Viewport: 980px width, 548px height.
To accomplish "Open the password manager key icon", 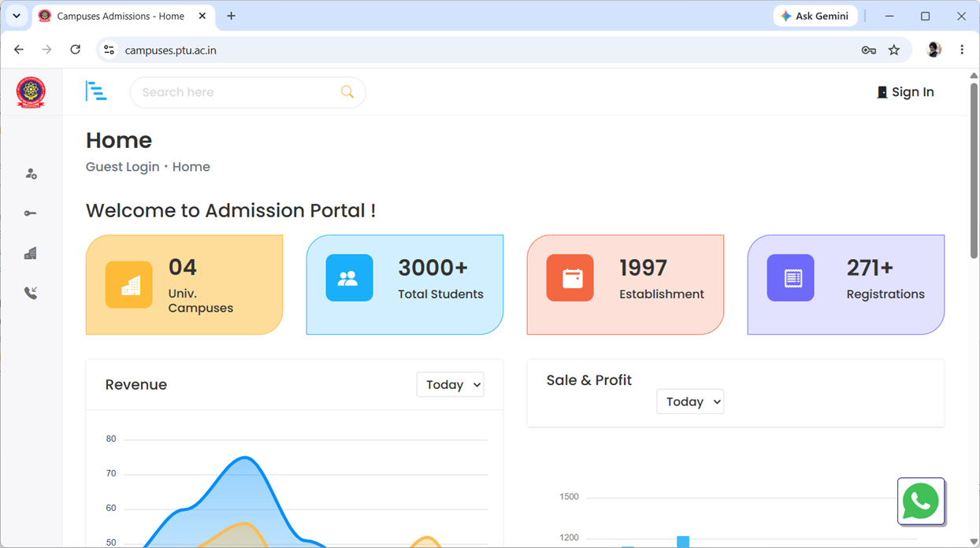I will 868,50.
